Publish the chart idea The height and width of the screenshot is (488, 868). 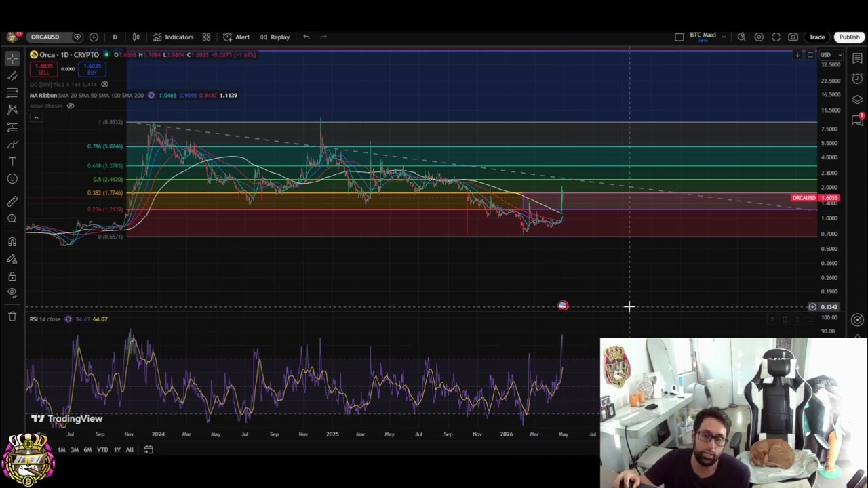(849, 37)
